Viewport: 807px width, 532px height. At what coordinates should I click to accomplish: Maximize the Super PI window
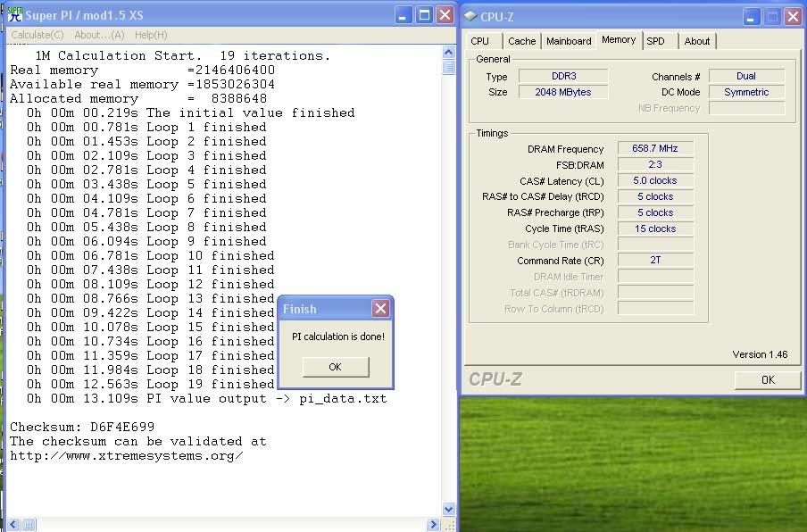point(424,15)
